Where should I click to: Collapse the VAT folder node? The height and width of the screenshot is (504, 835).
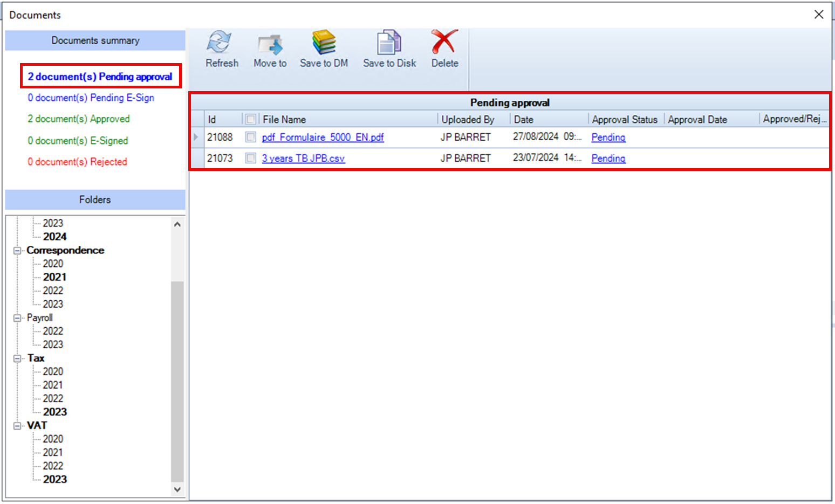tap(18, 426)
